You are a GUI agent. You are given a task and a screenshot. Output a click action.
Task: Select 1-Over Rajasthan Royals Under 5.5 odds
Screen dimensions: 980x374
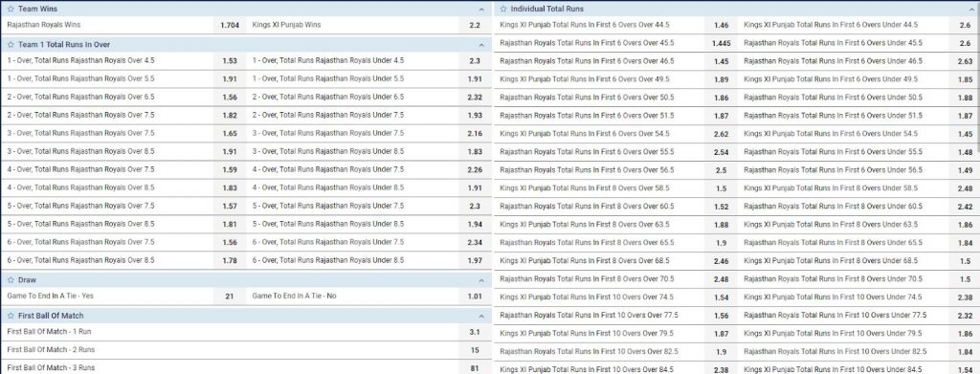point(475,79)
